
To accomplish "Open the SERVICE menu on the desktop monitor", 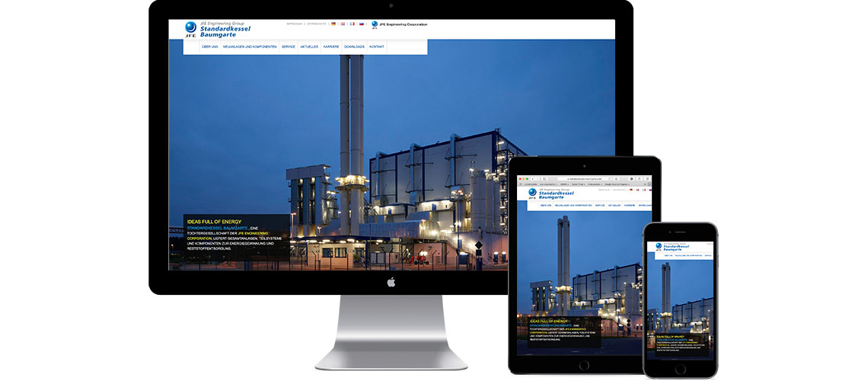I will (x=289, y=46).
